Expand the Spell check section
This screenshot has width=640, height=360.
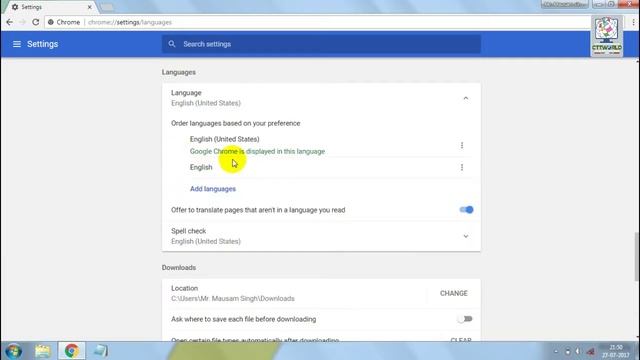click(465, 236)
